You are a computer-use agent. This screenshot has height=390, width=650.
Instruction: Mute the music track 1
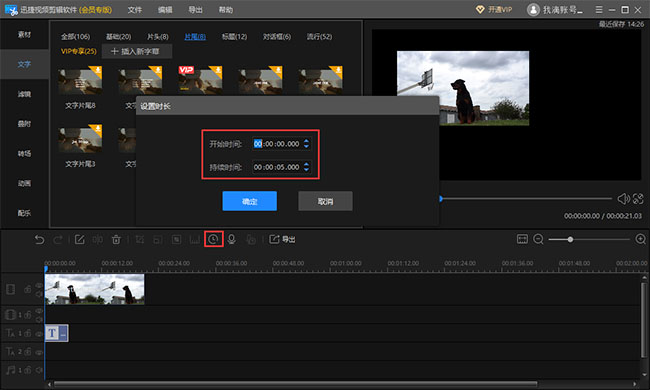[x=39, y=370]
